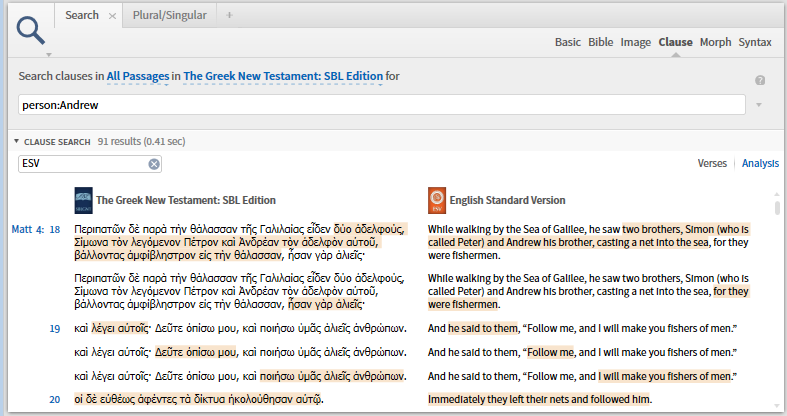Viewport: 787px width, 416px height.
Task: Open Matt 4:18 verse reference link
Action: tap(36, 229)
